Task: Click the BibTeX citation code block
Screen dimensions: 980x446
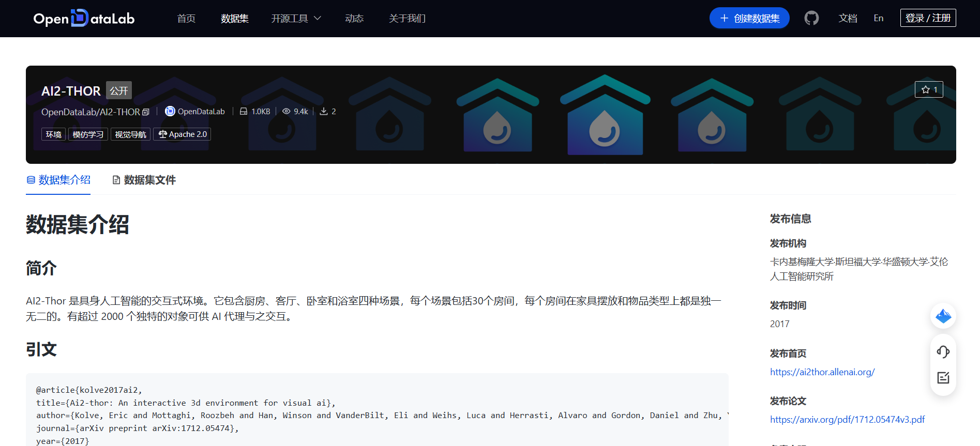Action: tap(377, 410)
